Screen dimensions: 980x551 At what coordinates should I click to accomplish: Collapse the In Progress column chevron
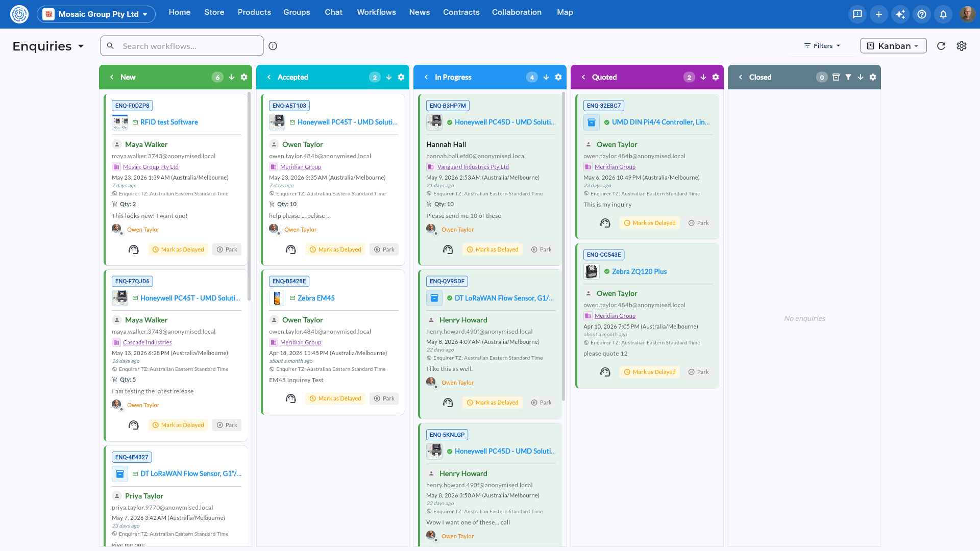tap(426, 77)
